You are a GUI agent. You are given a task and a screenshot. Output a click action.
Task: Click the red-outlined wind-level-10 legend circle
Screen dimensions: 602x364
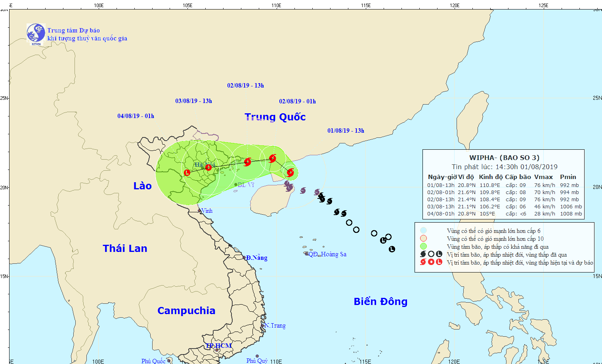tap(423, 238)
